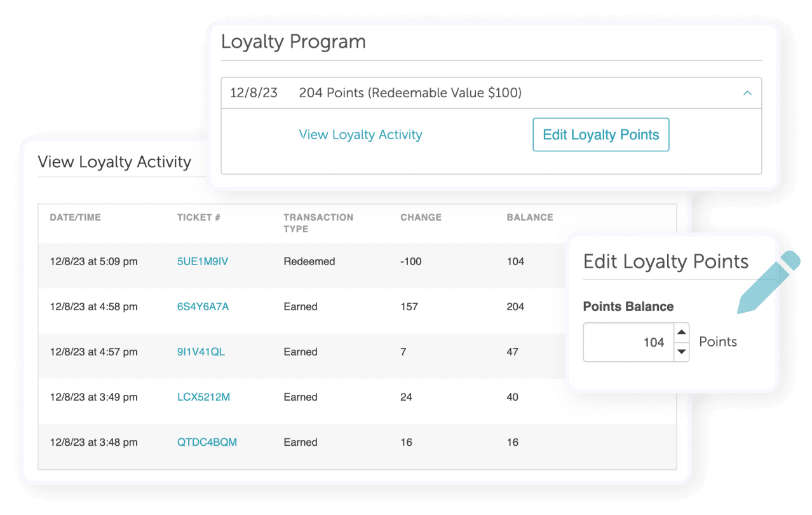Click the Points Balance input field
The image size is (812, 515).
click(x=628, y=342)
